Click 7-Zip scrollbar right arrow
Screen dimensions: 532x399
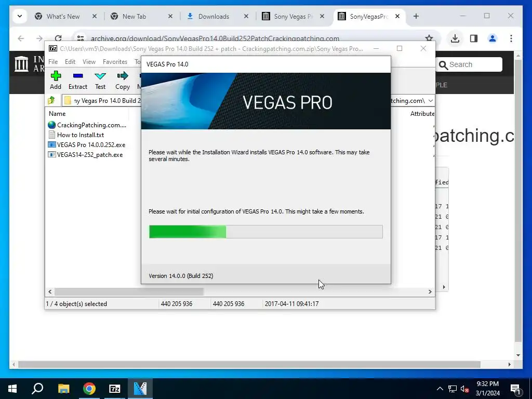click(430, 291)
